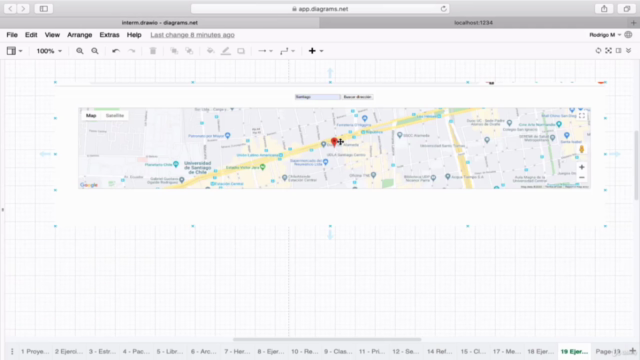Open the Rodrigo M account dropdown
The image size is (640, 360).
(605, 35)
